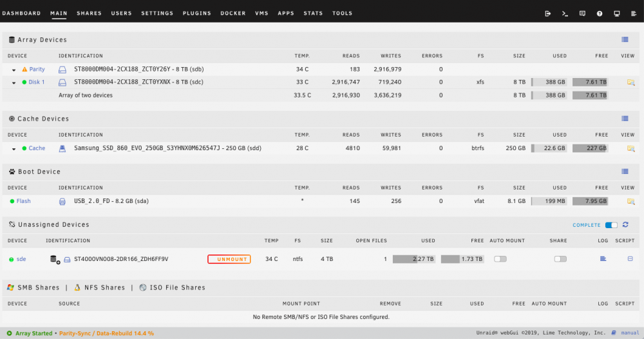This screenshot has width=644, height=339.
Task: Select the Main tab
Action: tap(59, 13)
